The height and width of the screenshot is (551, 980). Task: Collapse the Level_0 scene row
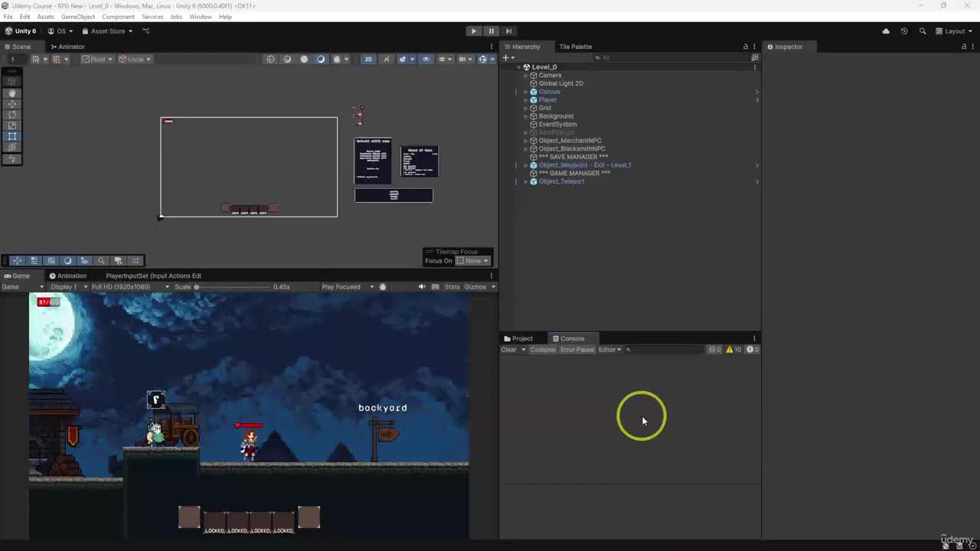tap(518, 67)
